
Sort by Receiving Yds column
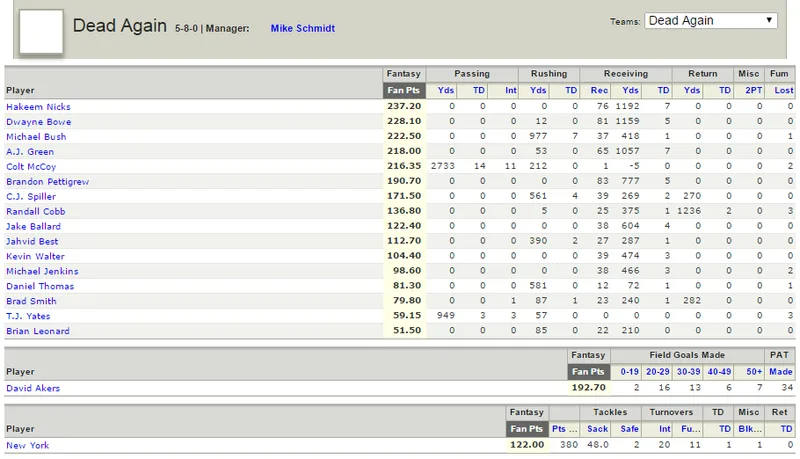[x=630, y=90]
